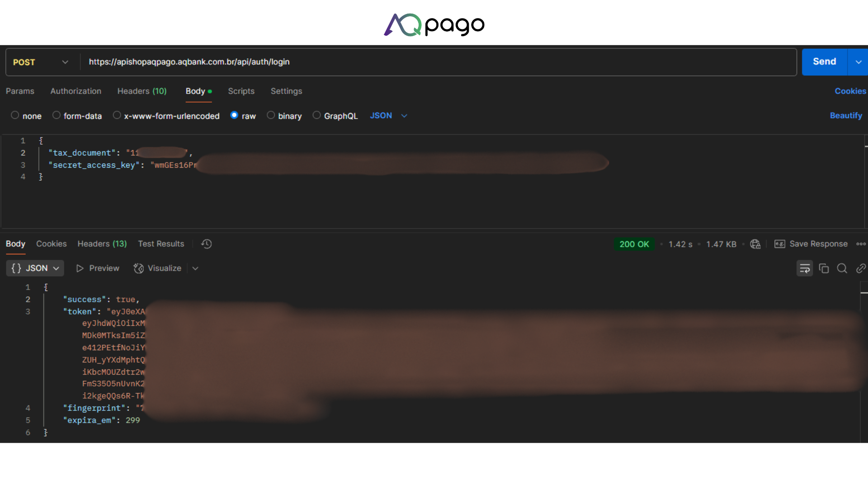Click the "secret_access_key" key text
The image size is (868, 488).
pyautogui.click(x=94, y=165)
